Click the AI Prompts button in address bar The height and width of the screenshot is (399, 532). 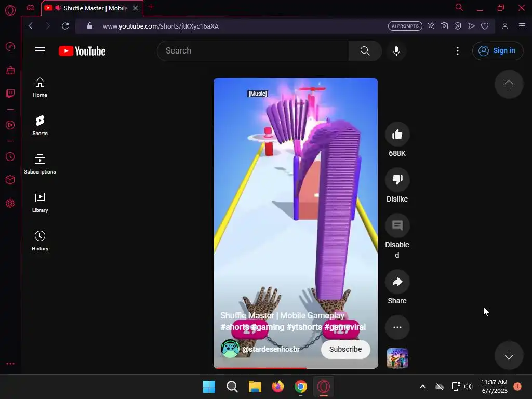pos(405,26)
